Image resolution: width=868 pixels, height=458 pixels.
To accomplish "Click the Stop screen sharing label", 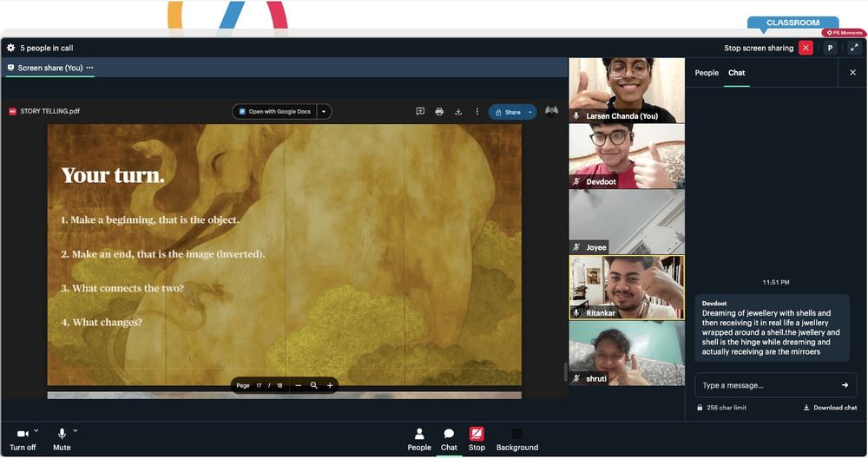I will pyautogui.click(x=759, y=48).
